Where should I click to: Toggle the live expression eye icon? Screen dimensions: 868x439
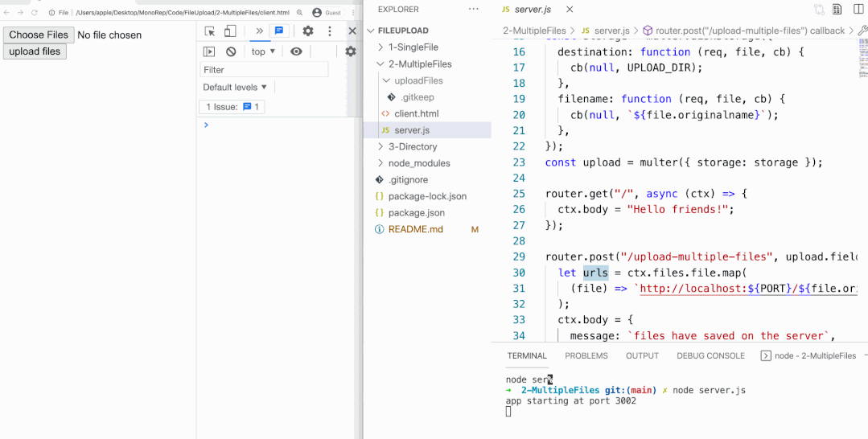click(x=296, y=51)
